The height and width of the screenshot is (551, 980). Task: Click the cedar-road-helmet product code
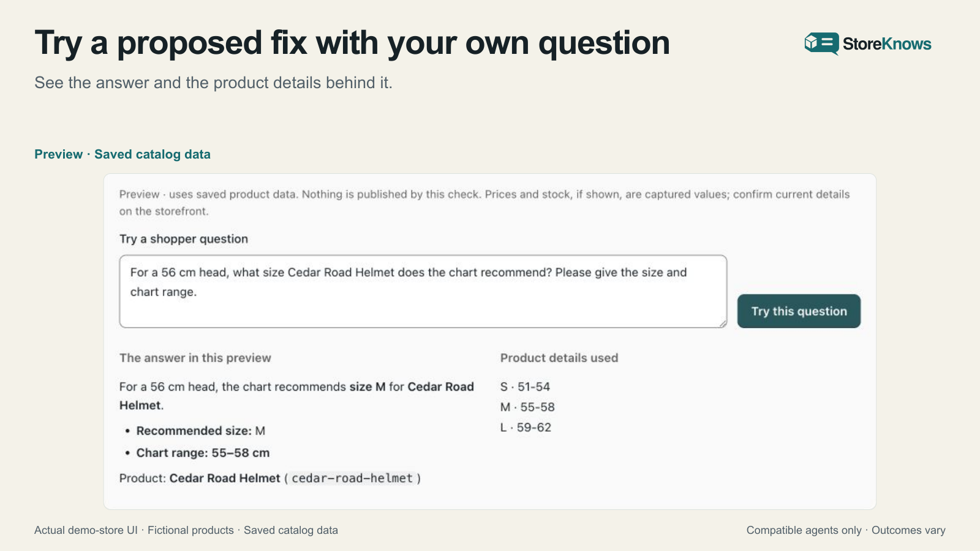[352, 478]
